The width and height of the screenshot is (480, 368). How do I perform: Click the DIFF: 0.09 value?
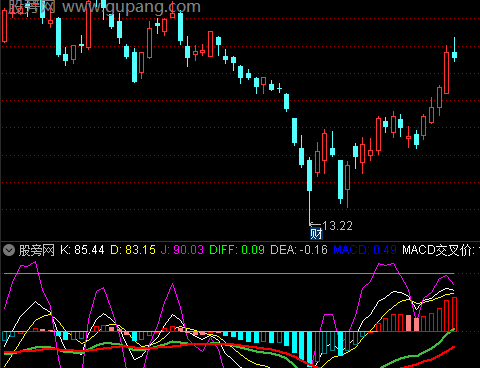(x=237, y=250)
